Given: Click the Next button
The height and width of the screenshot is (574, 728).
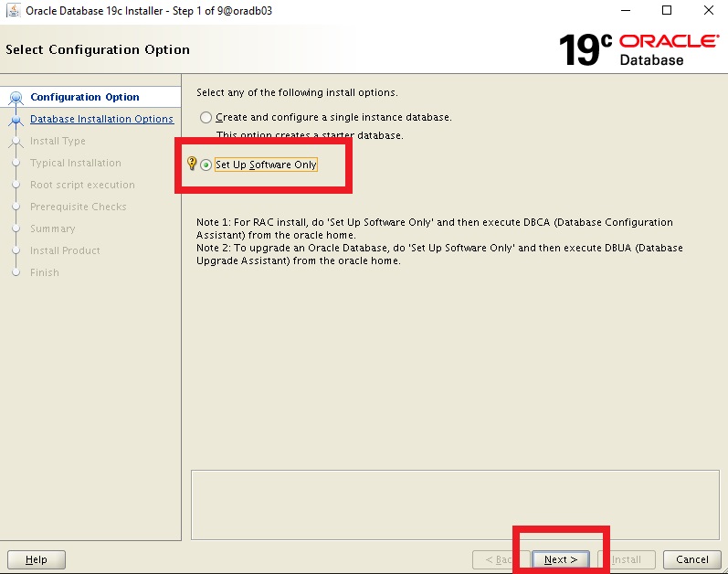Looking at the screenshot, I should (561, 559).
